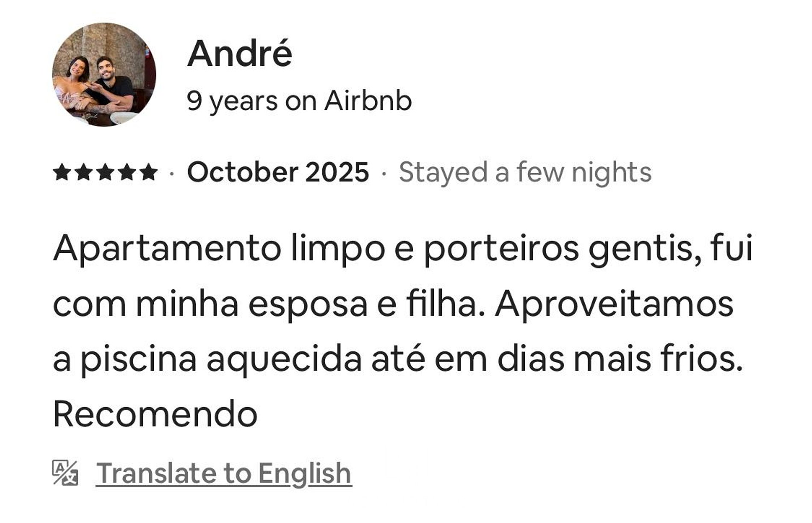The width and height of the screenshot is (812, 523).
Task: Click the word "Recomendo" ending the review
Action: tap(155, 414)
